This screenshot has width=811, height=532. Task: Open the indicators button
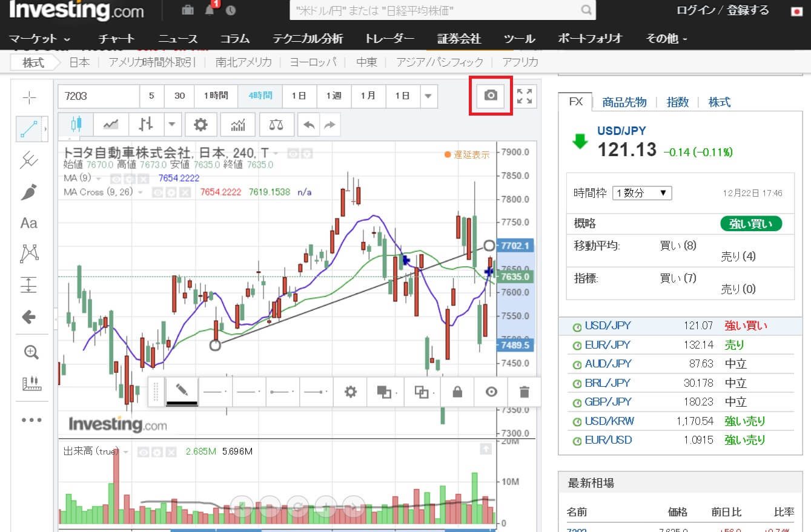pyautogui.click(x=238, y=125)
